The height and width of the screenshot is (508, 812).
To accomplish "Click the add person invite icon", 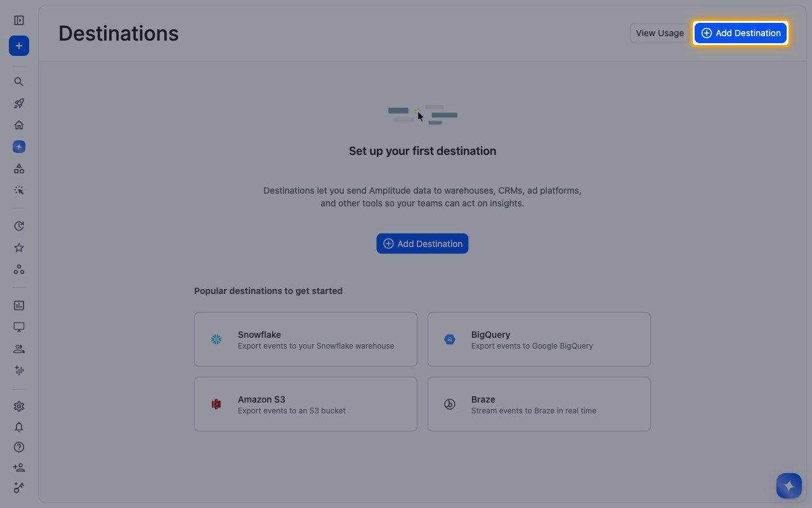I will click(x=19, y=467).
